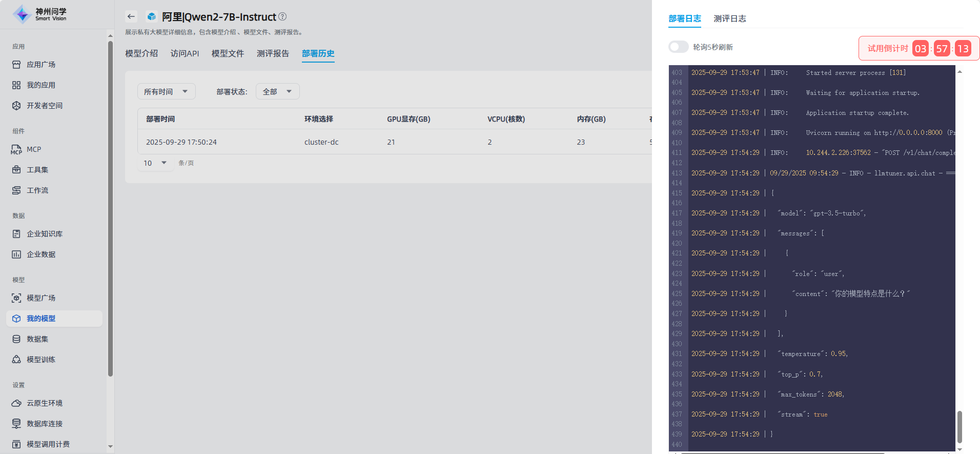980x454 pixels.
Task: Click the sidebar scroll down arrow
Action: 110,447
